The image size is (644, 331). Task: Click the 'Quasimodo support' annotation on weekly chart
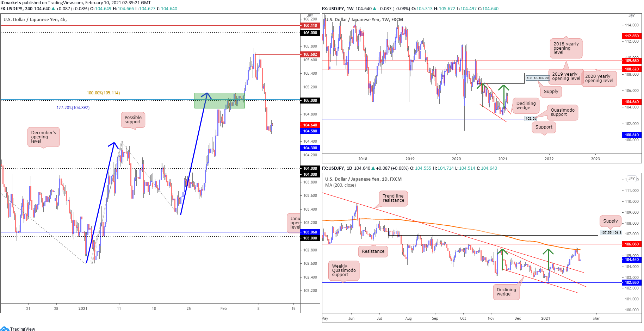coord(562,112)
